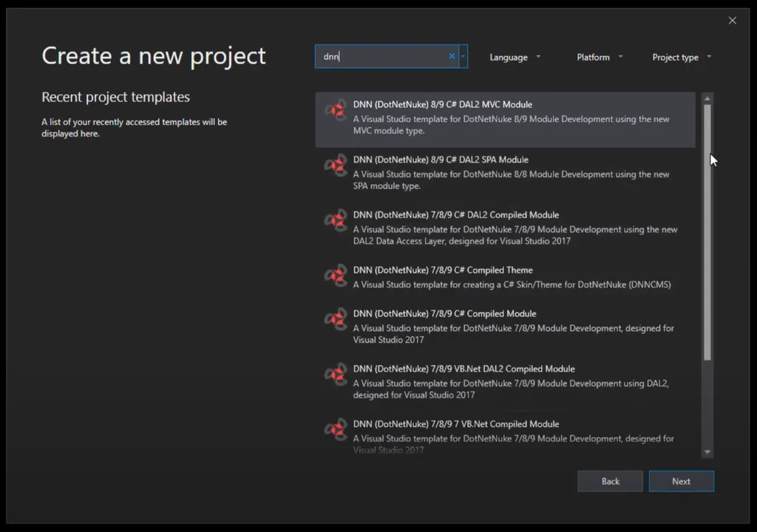The image size is (757, 532).
Task: Open the Project type filter dropdown
Action: [680, 57]
